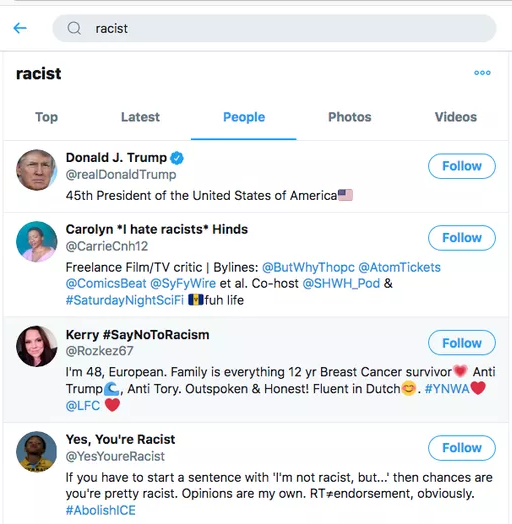Viewport: 512px width, 524px height.
Task: Open the @SyFyWire mention link
Action: click(x=183, y=284)
